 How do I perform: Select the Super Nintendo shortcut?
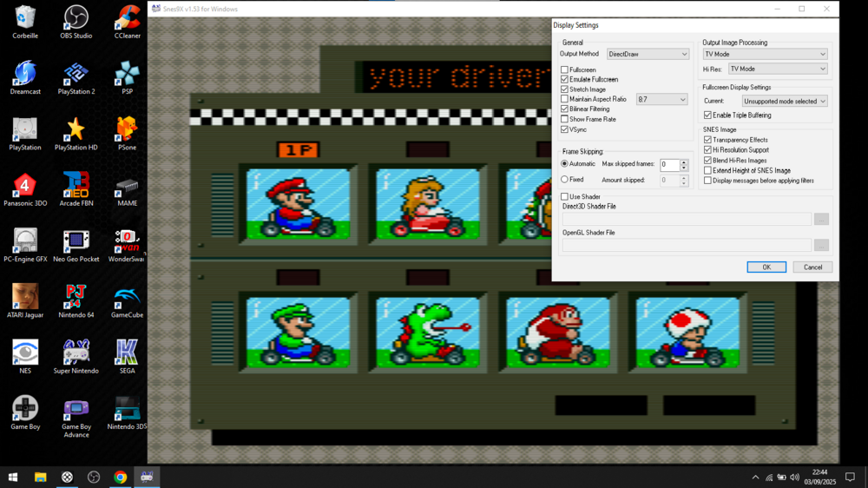click(76, 357)
